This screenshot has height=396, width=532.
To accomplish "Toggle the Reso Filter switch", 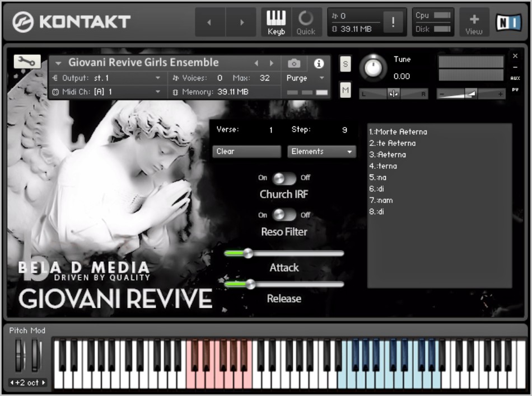I will point(284,215).
